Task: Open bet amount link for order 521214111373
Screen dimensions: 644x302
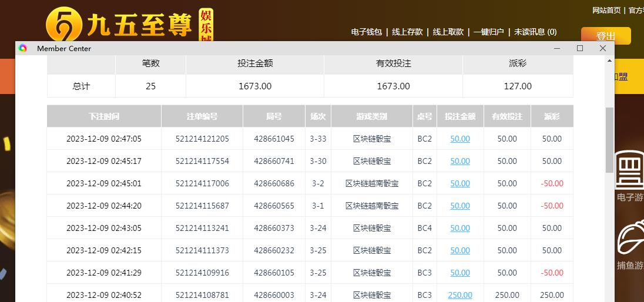Action: (460, 250)
